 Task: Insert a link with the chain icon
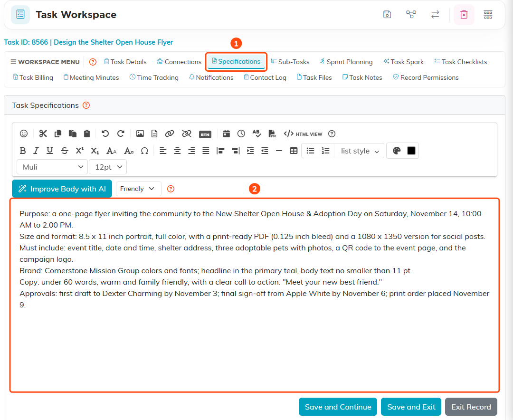(170, 134)
